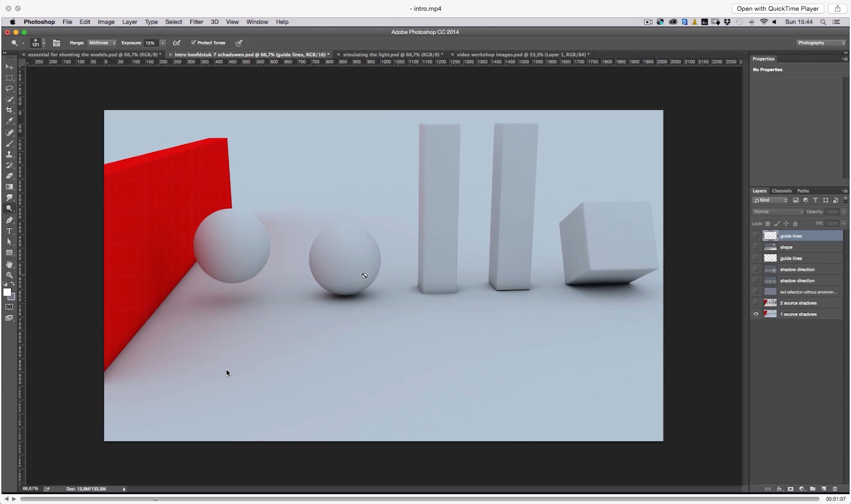Select the Crop tool

[x=9, y=110]
